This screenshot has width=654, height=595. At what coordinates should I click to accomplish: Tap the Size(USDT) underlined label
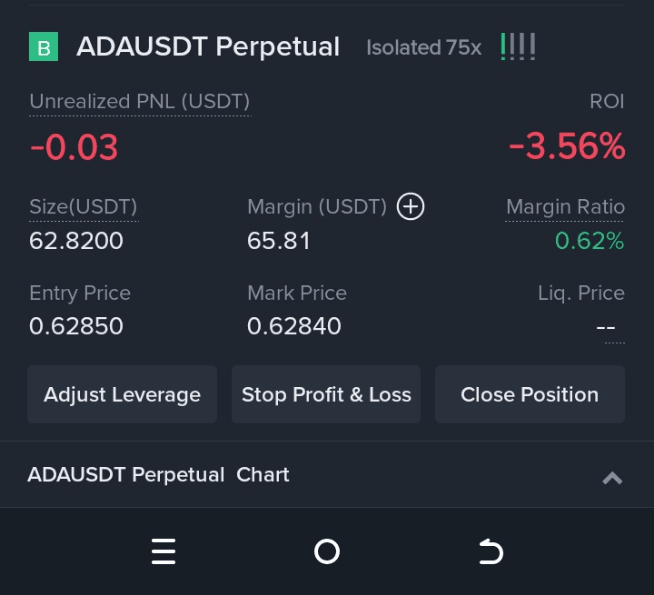click(x=83, y=207)
